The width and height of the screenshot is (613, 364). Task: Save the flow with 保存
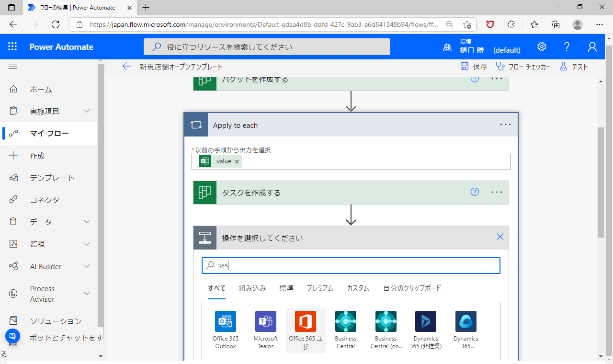pos(474,67)
